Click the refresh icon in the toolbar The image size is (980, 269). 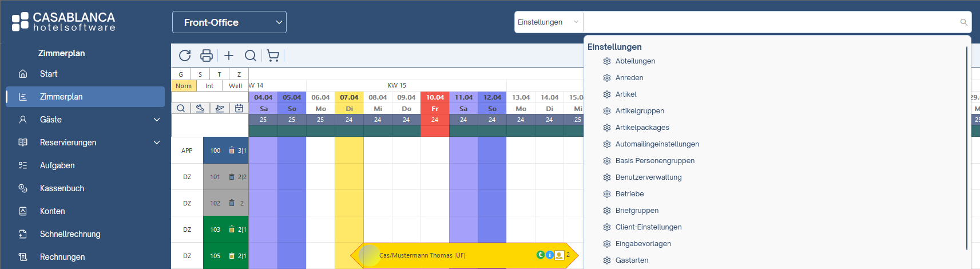185,56
